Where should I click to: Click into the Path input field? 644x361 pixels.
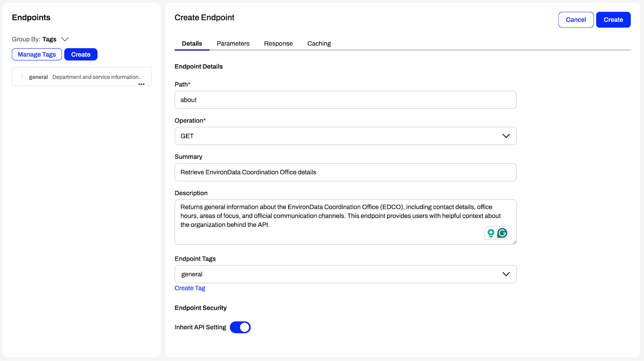[345, 100]
